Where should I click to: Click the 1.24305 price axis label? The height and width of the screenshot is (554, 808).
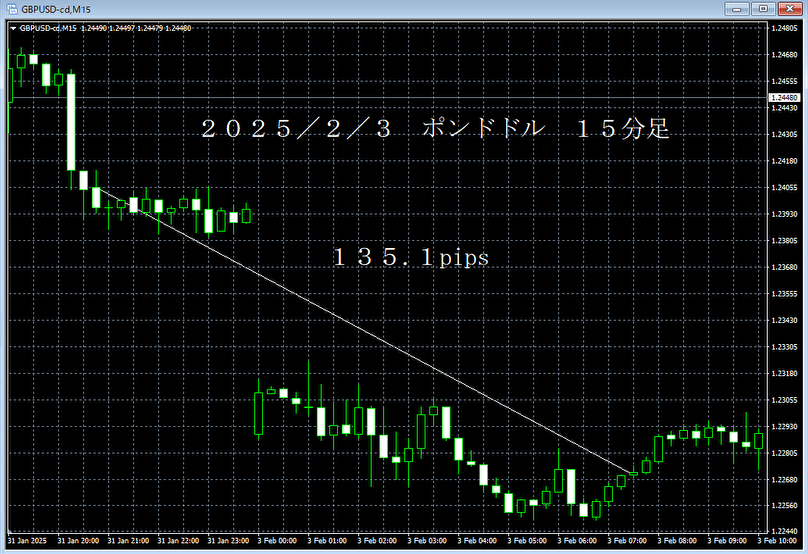(x=784, y=135)
